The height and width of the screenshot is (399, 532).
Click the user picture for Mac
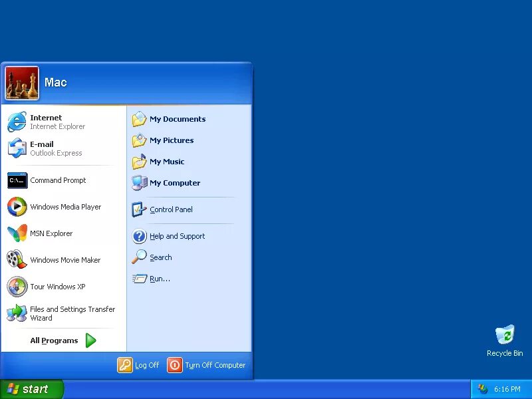point(21,82)
